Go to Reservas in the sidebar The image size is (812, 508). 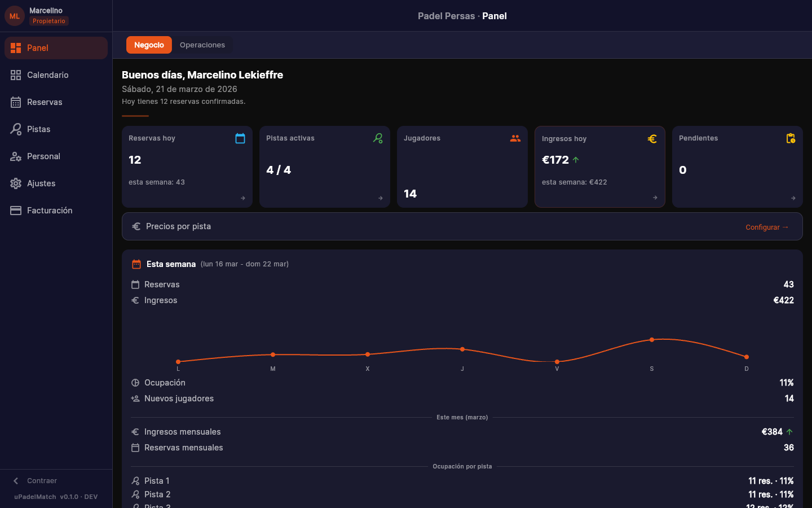click(x=45, y=102)
